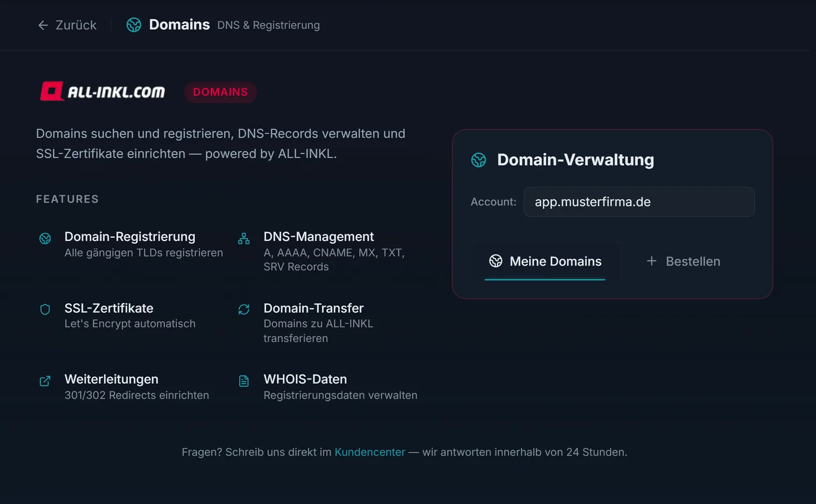Go back with the Zurück arrow

(43, 25)
